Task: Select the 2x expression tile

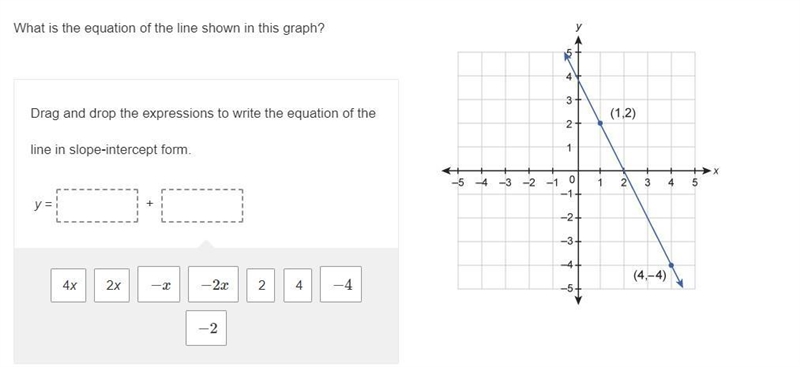Action: point(112,285)
